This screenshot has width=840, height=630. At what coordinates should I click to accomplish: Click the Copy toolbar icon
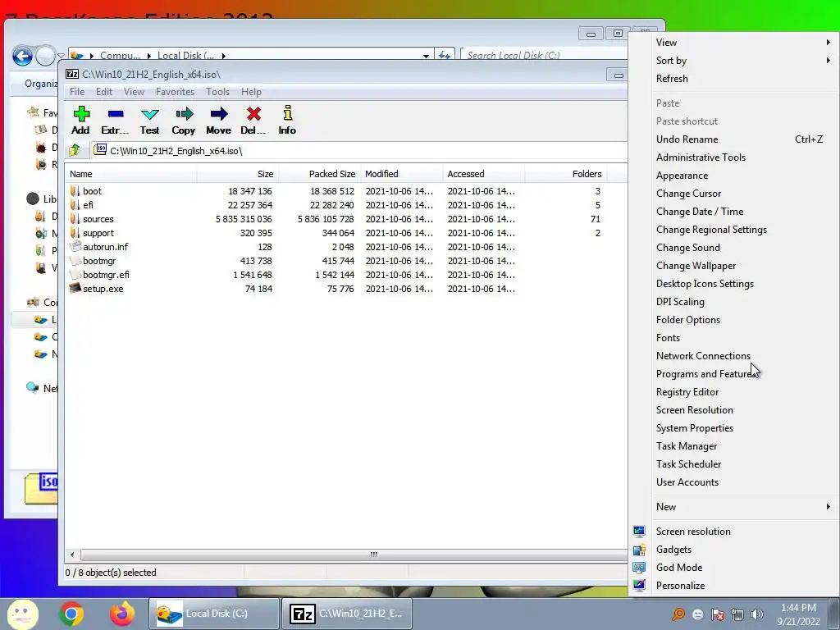click(184, 113)
